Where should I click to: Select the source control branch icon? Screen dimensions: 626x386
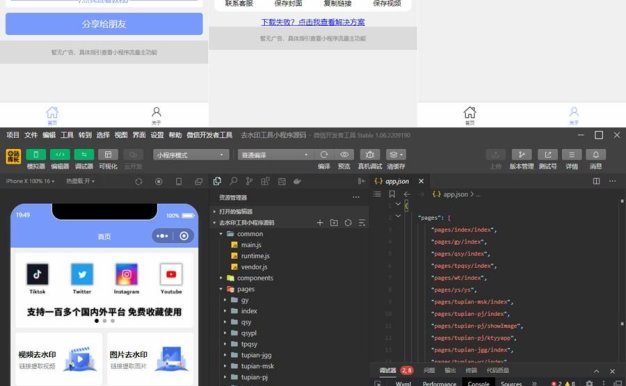(249, 181)
